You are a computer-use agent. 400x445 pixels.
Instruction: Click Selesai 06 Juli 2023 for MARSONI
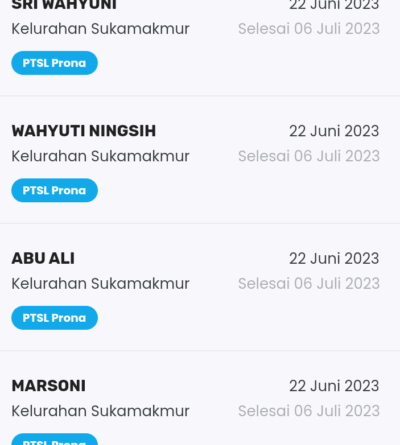[309, 411]
